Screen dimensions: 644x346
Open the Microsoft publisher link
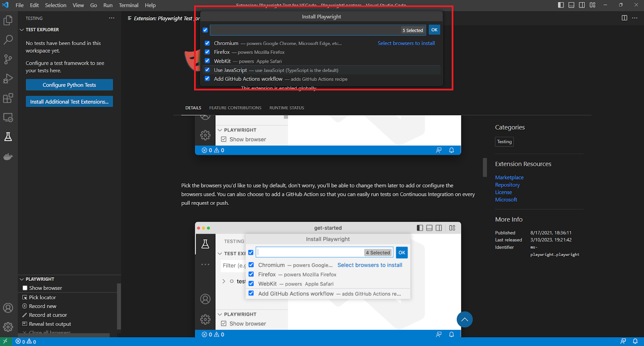click(506, 200)
